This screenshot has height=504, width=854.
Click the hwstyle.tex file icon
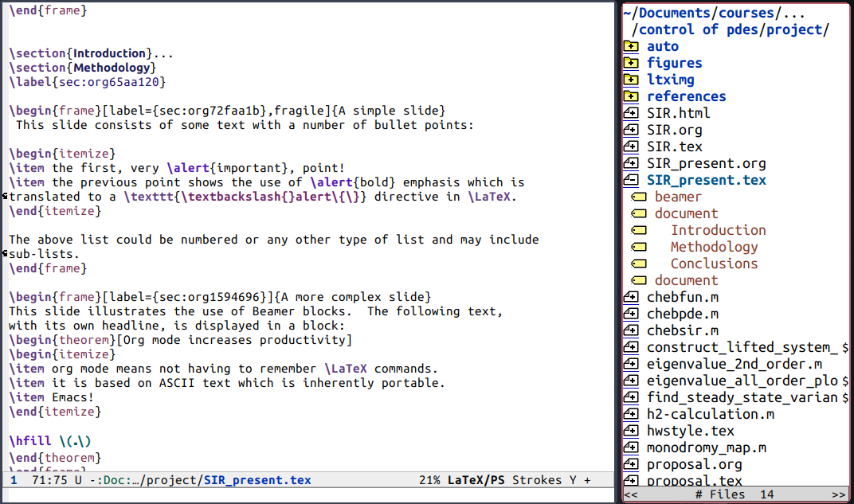pos(631,431)
